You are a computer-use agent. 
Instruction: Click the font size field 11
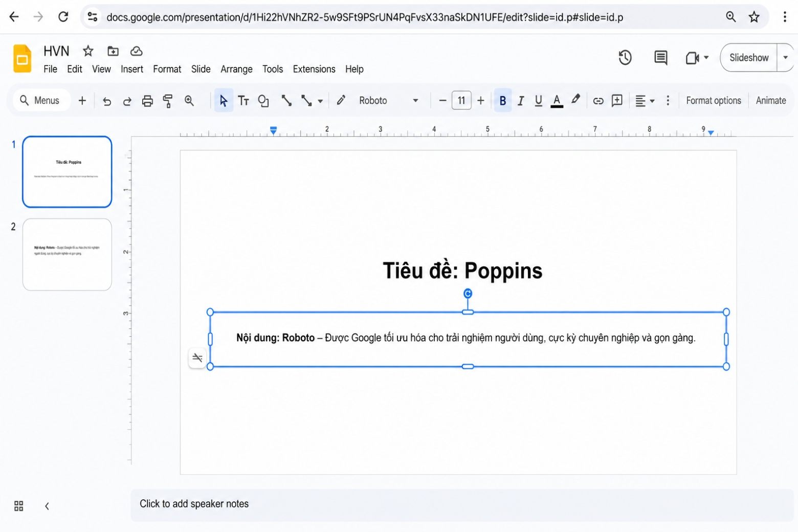(461, 101)
